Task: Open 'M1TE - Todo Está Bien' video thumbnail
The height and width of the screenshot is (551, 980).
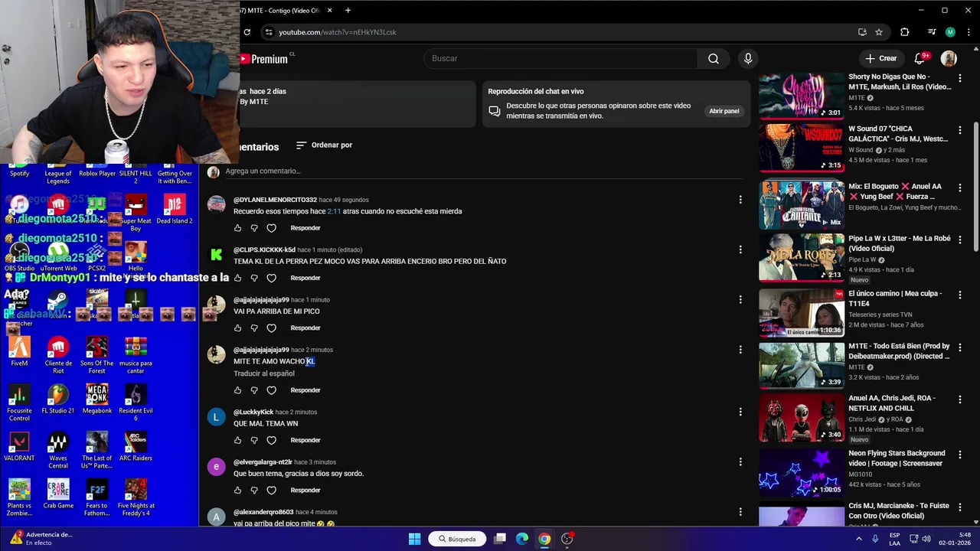Action: click(801, 366)
